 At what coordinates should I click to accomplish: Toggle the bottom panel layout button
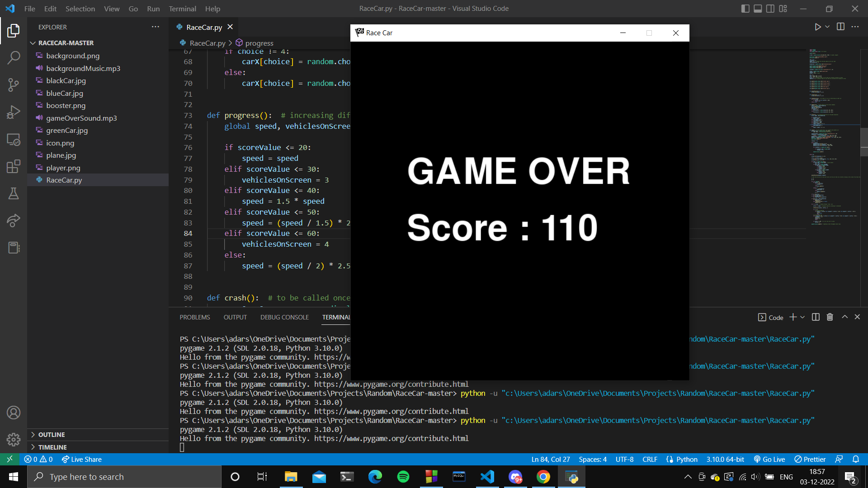pyautogui.click(x=758, y=9)
